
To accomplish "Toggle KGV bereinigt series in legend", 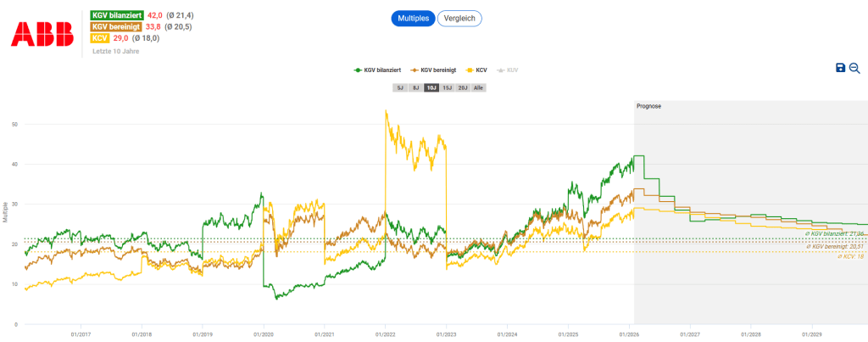I will pos(433,70).
